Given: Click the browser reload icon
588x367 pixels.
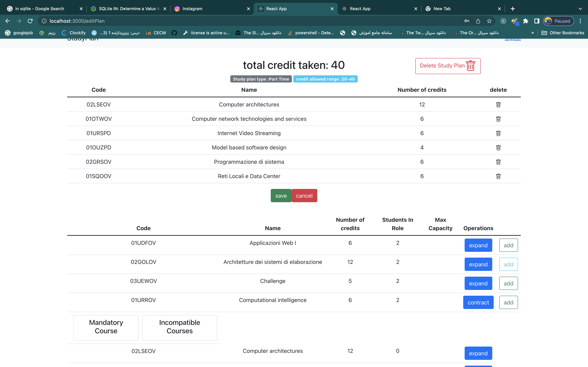Looking at the screenshot, I should (x=30, y=21).
